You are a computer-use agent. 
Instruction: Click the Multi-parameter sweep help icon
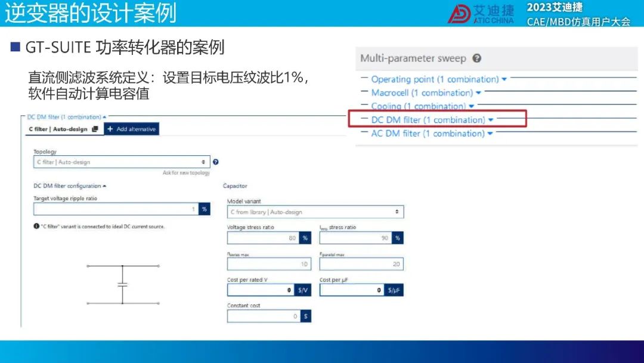pos(476,58)
